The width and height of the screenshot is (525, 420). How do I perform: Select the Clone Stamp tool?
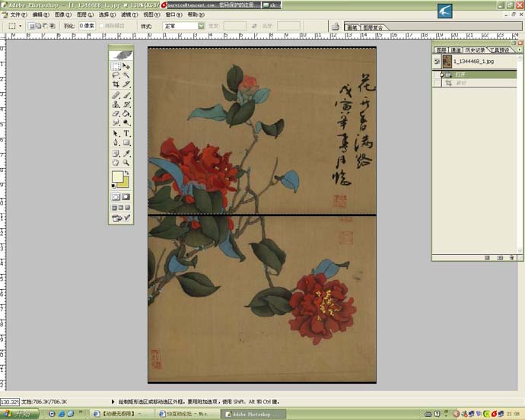(x=116, y=104)
